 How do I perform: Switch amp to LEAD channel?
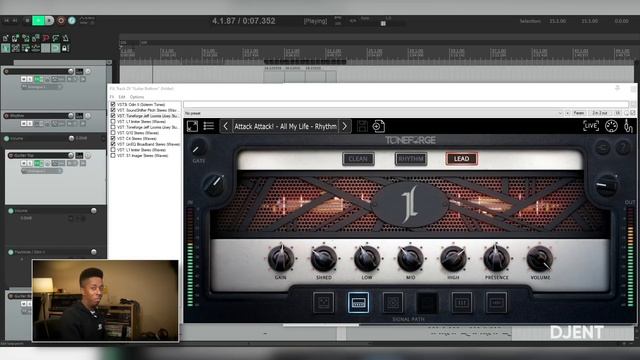[x=461, y=159]
